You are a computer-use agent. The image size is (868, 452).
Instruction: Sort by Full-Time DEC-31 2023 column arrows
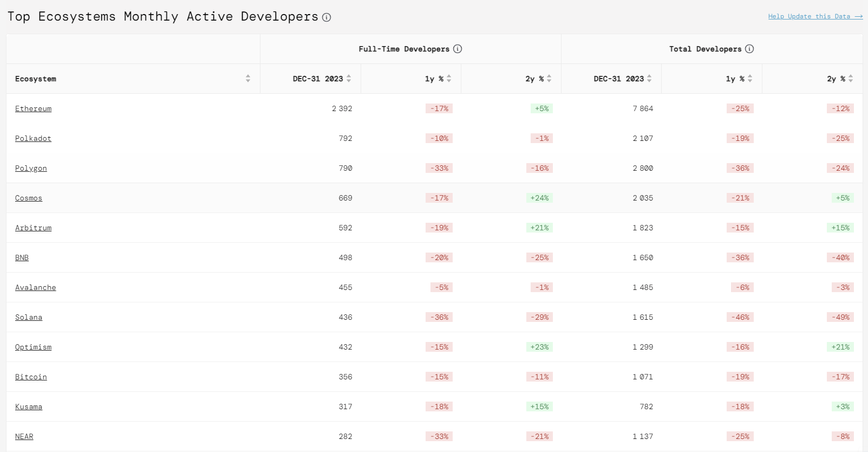click(349, 79)
